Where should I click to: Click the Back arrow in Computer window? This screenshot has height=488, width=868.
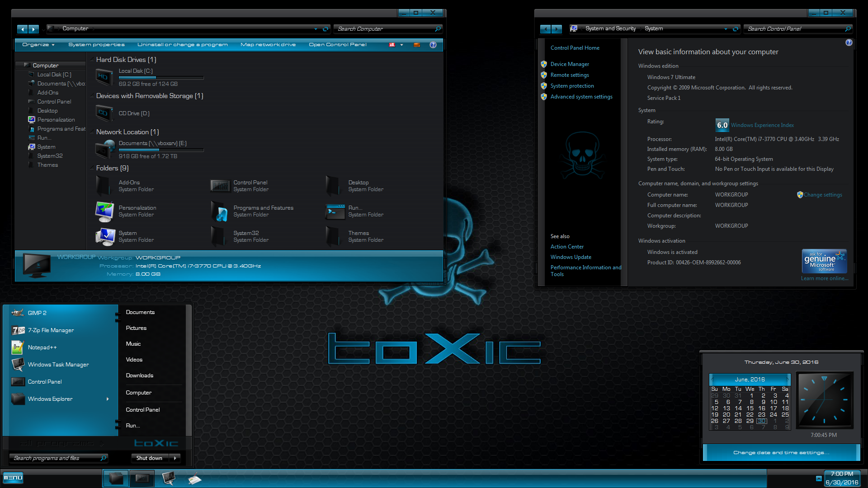coord(23,29)
